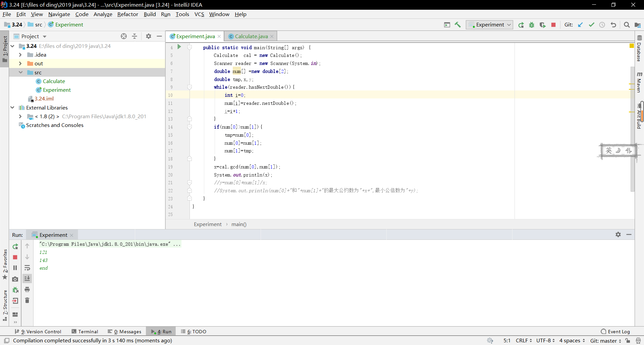Open 6: TODO tool window
This screenshot has width=644, height=345.
[x=194, y=331]
